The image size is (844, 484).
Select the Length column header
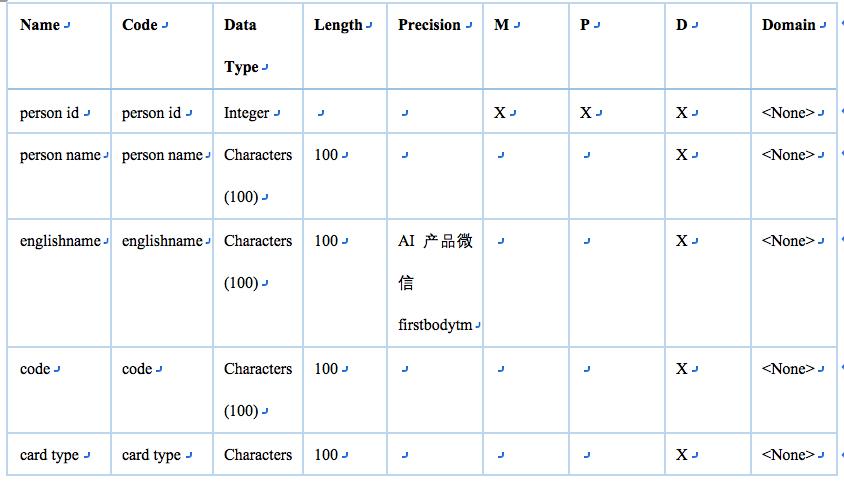pos(344,46)
